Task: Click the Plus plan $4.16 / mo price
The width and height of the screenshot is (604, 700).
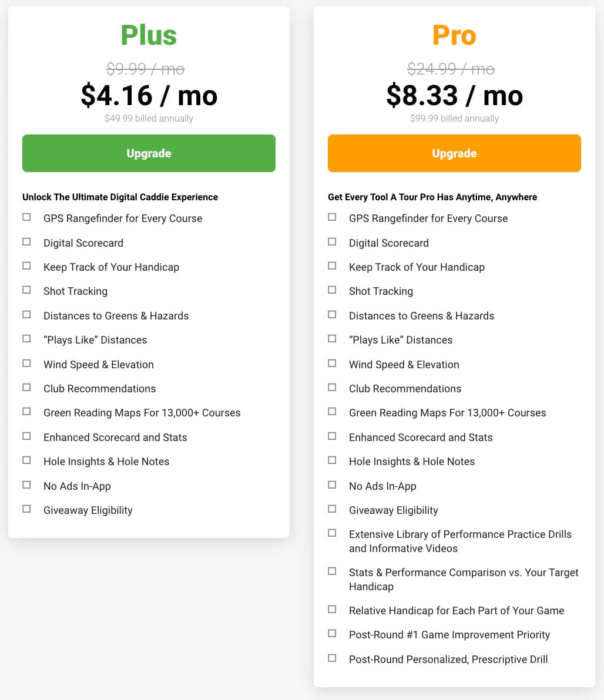Action: [149, 96]
